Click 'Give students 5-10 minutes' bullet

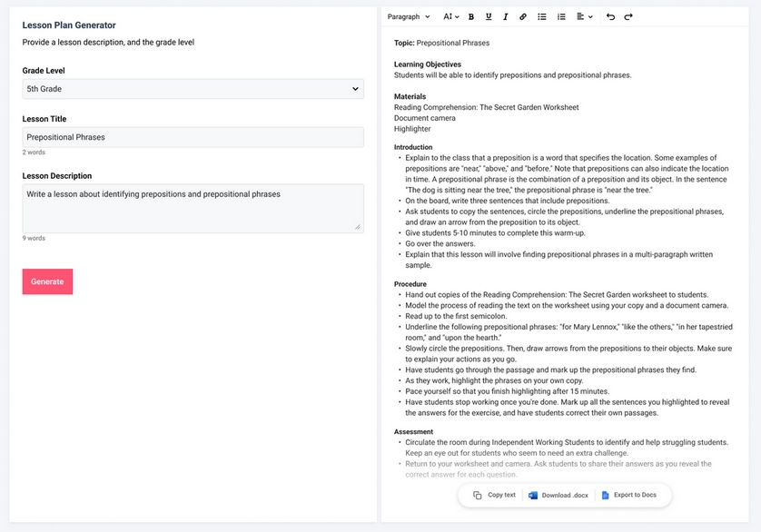[x=496, y=233]
